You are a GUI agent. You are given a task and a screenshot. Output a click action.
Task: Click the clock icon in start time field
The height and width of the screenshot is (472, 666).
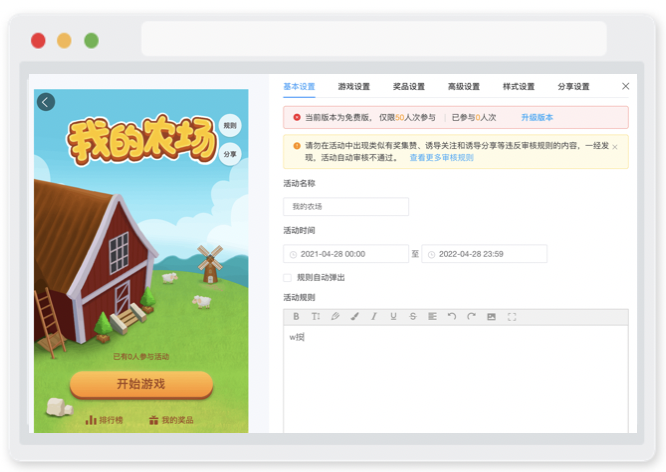[x=293, y=254]
